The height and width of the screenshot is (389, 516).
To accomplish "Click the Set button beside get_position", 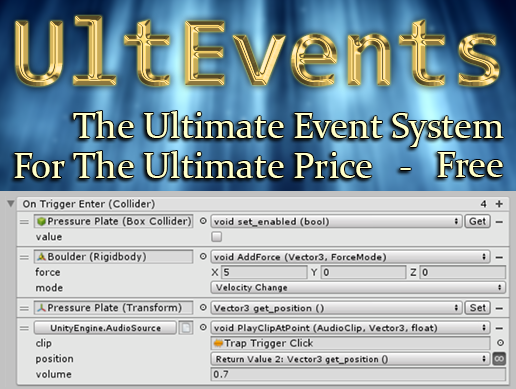I will click(478, 308).
